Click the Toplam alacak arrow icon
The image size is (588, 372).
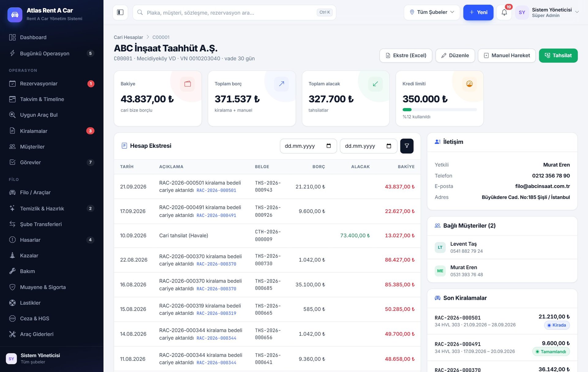[375, 84]
